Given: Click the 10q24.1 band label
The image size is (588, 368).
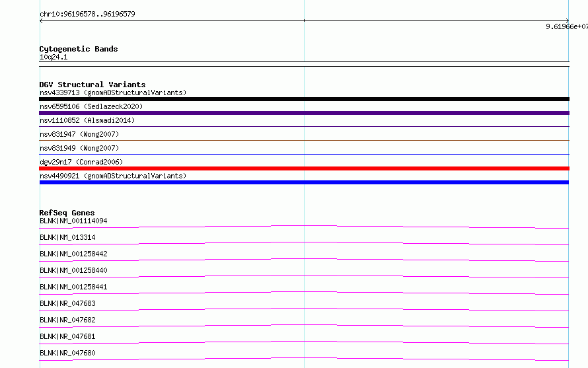Looking at the screenshot, I should tap(54, 57).
